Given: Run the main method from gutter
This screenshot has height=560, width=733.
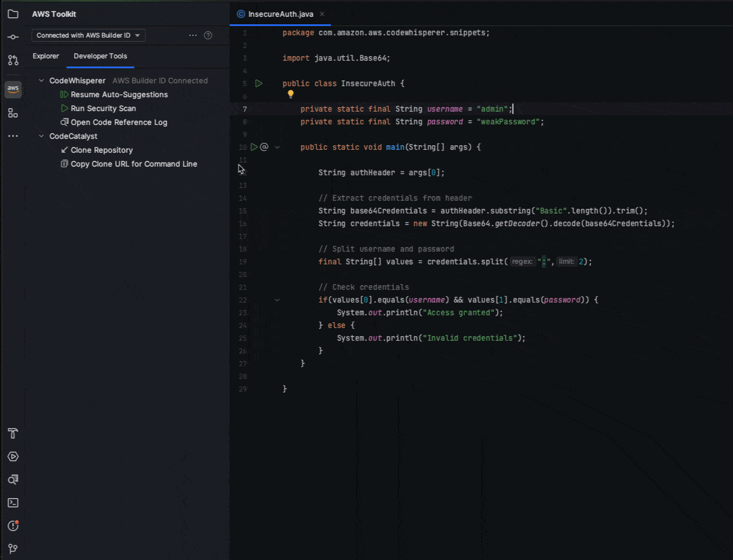Looking at the screenshot, I should click(254, 147).
